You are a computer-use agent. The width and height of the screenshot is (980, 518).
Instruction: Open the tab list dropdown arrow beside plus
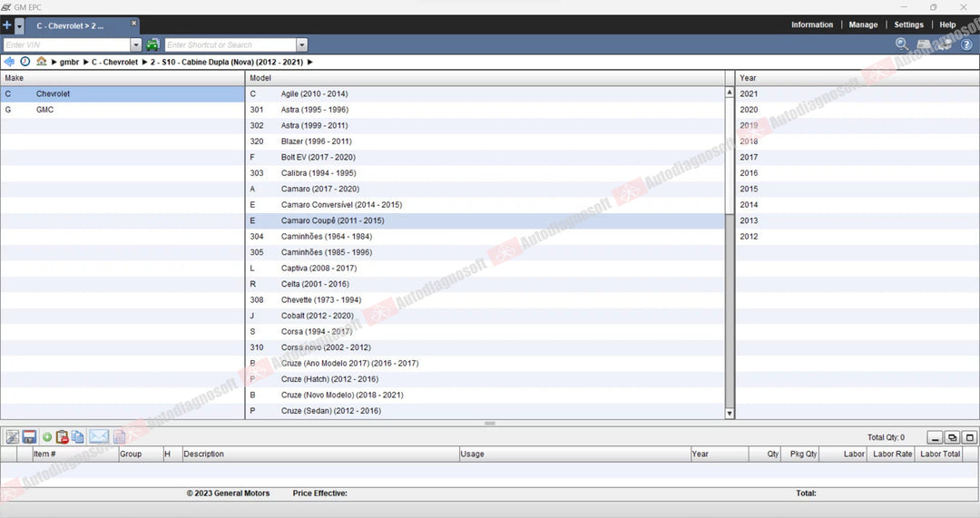click(x=19, y=26)
